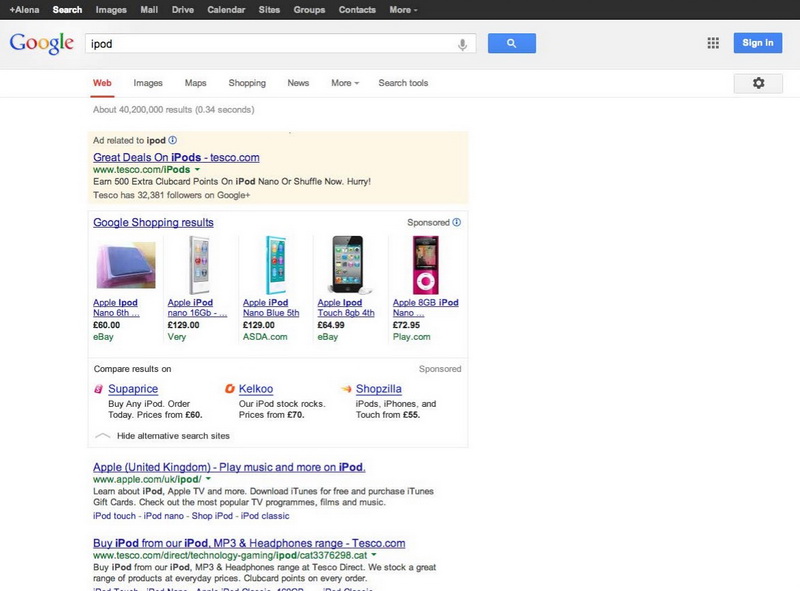
Task: Open Calendar in the top bar
Action: [226, 10]
